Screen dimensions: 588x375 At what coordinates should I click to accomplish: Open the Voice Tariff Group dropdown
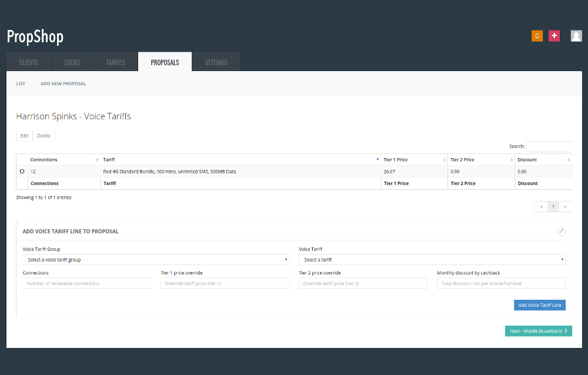[156, 259]
